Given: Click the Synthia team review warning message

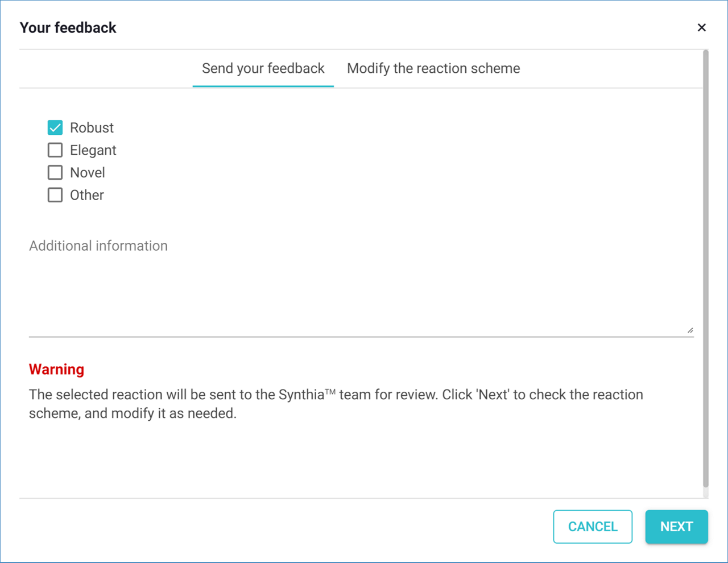Looking at the screenshot, I should click(x=336, y=404).
